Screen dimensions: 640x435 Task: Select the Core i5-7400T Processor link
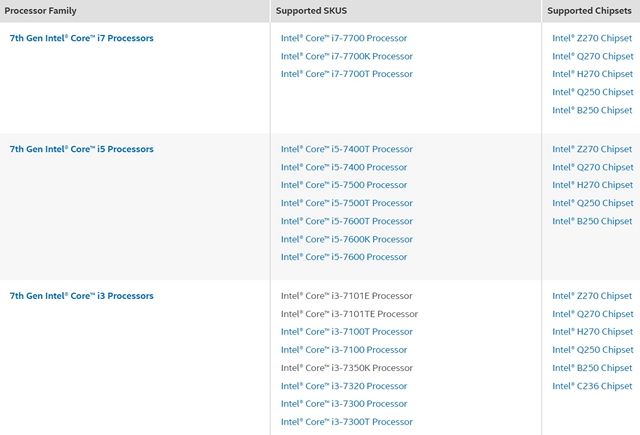pos(346,149)
